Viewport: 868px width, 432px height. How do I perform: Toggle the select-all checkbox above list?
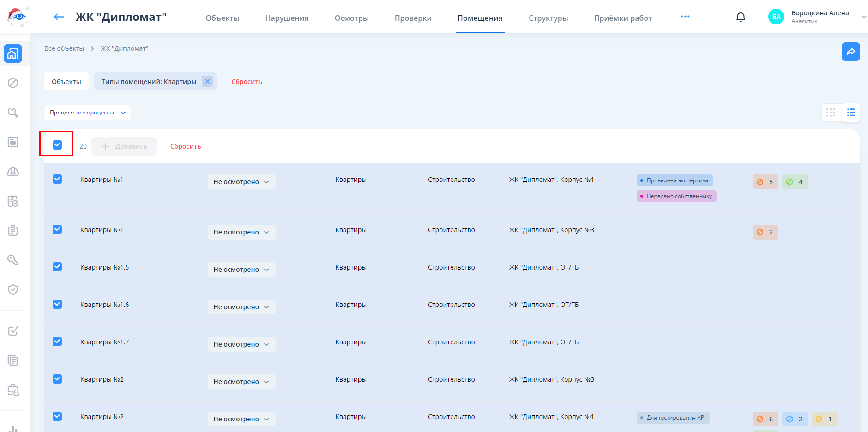pyautogui.click(x=57, y=145)
